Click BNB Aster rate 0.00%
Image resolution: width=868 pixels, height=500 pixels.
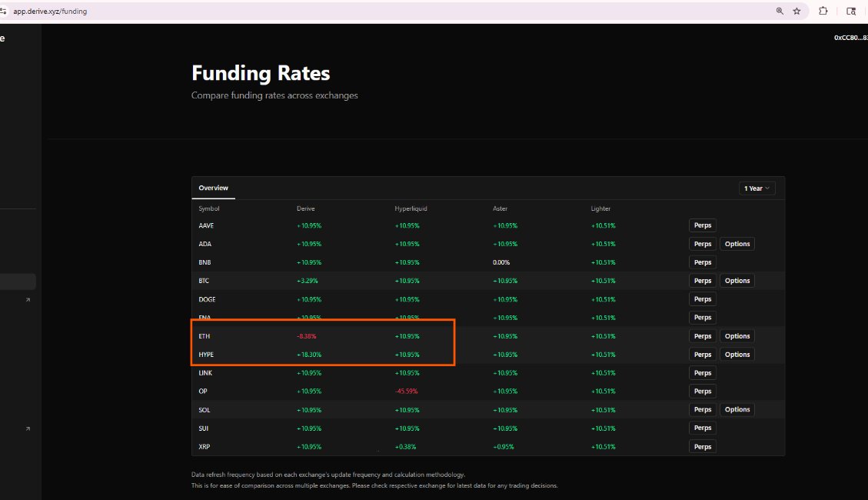tap(501, 262)
